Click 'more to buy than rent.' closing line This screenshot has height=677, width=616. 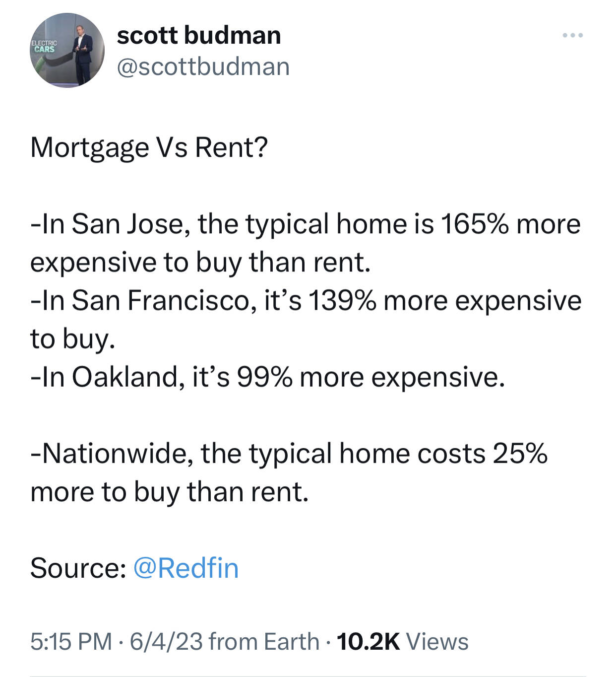[x=170, y=492]
